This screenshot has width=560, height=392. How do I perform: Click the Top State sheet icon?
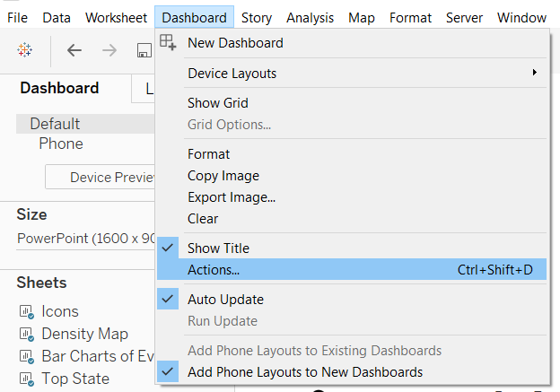[25, 379]
